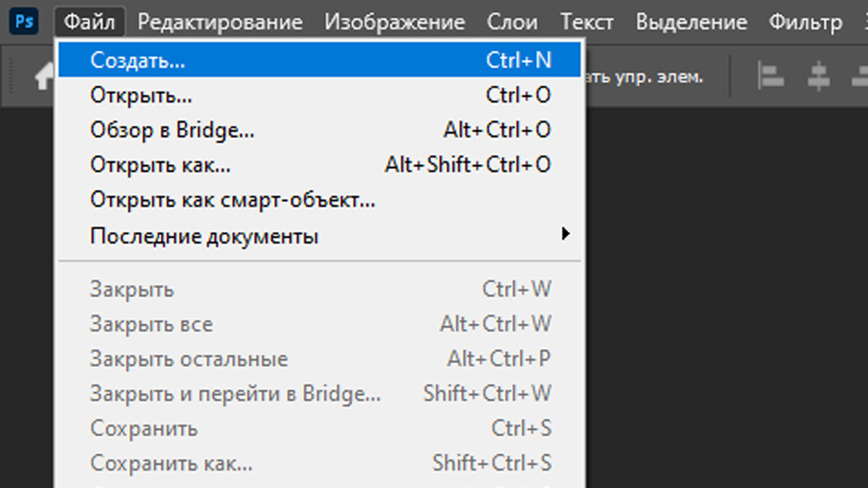This screenshot has width=868, height=488.
Task: Close the Файл menu by clicking its title
Action: [89, 22]
